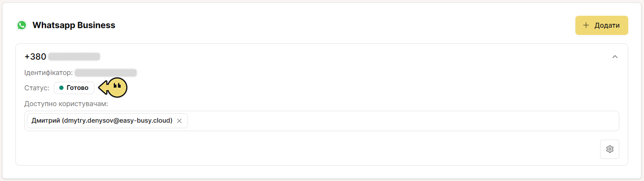Click the yellow quote pointer marker
Image resolution: width=644 pixels, height=181 pixels.
coord(113,88)
